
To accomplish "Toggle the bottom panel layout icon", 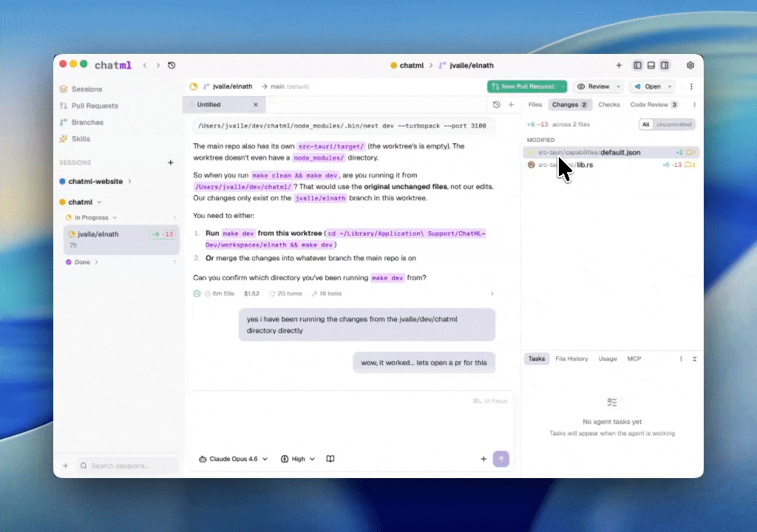I will (651, 65).
